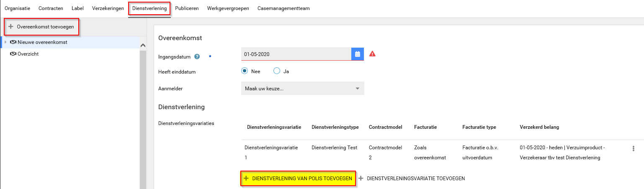The image size is (644, 189).
Task: Go to the Casemanagementteam tab
Action: pyautogui.click(x=283, y=8)
